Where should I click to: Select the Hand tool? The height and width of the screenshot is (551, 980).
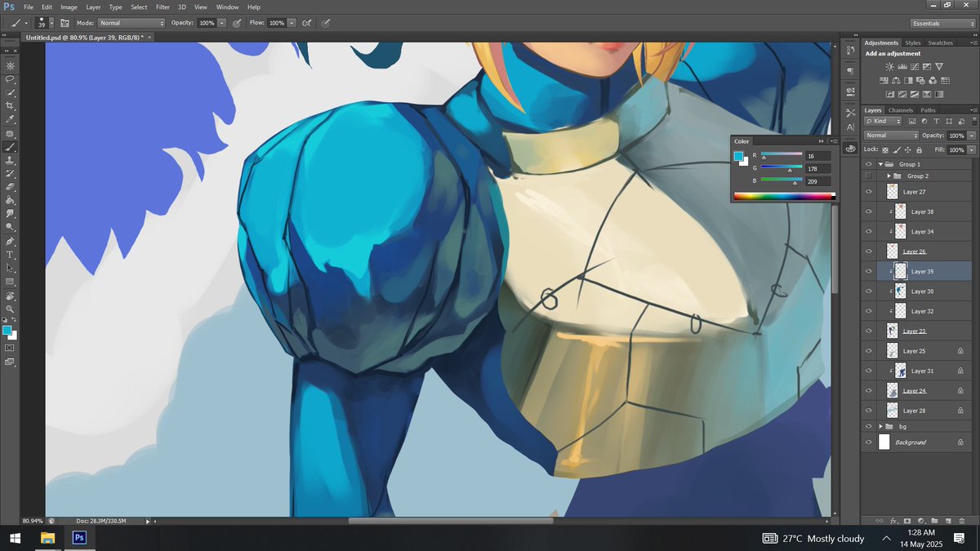click(x=10, y=295)
